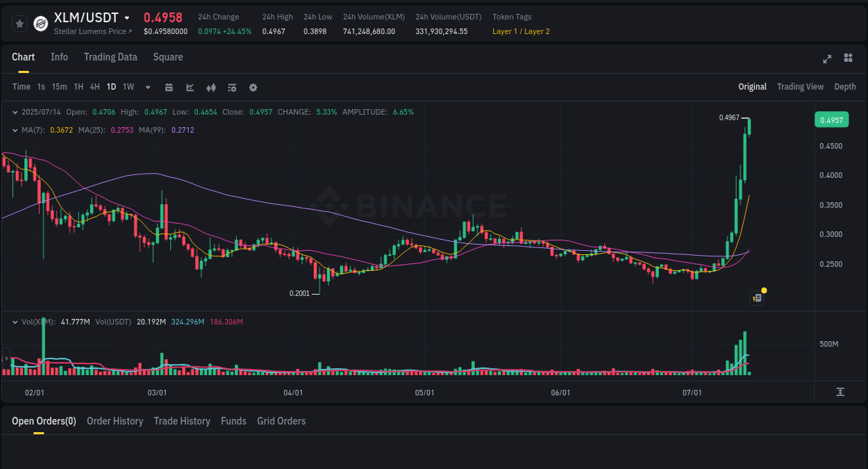The image size is (868, 469).
Task: Switch to the Trading Data tab
Action: click(x=110, y=57)
